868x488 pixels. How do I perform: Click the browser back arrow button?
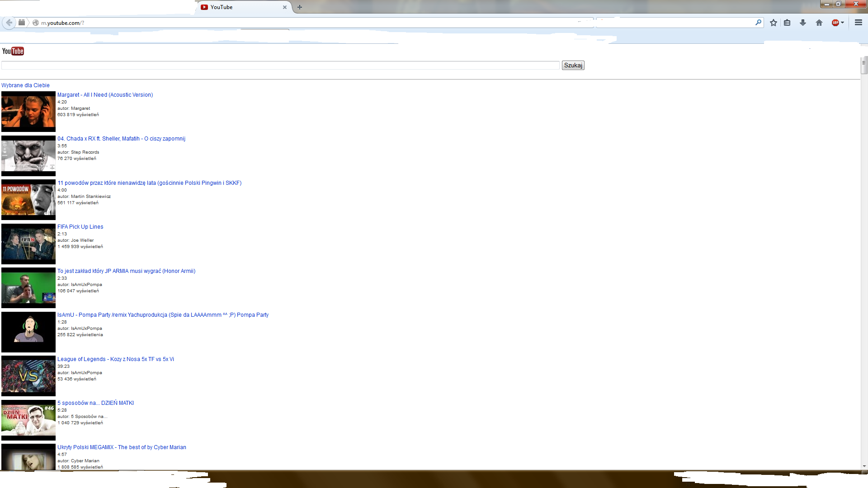coord(9,23)
